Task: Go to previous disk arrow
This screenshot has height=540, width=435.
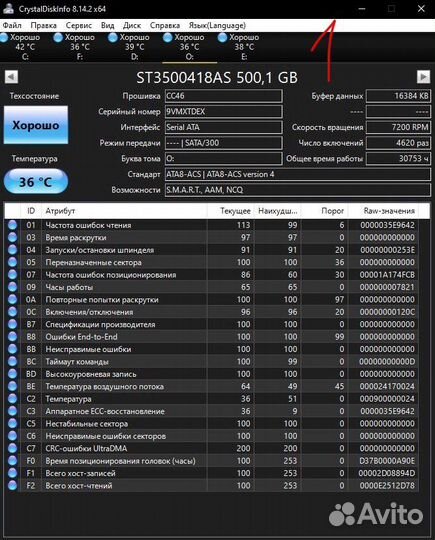Action: (x=11, y=76)
